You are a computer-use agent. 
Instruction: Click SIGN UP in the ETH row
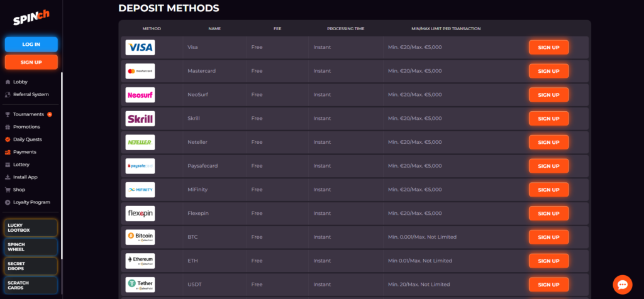tap(548, 261)
